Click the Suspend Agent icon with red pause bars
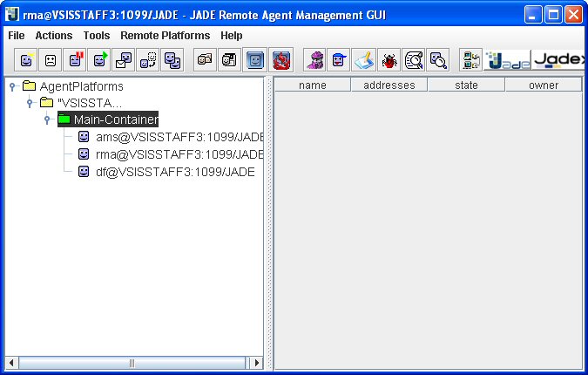Image resolution: width=588 pixels, height=375 pixels. (75, 59)
